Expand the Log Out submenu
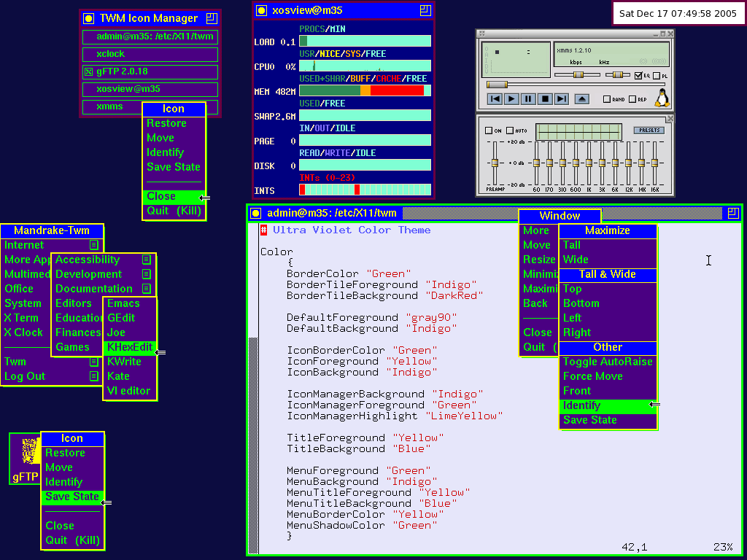The image size is (747, 560). click(94, 376)
